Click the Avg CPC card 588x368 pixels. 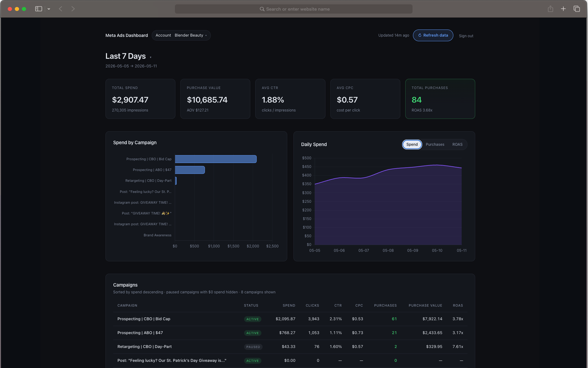click(x=365, y=99)
